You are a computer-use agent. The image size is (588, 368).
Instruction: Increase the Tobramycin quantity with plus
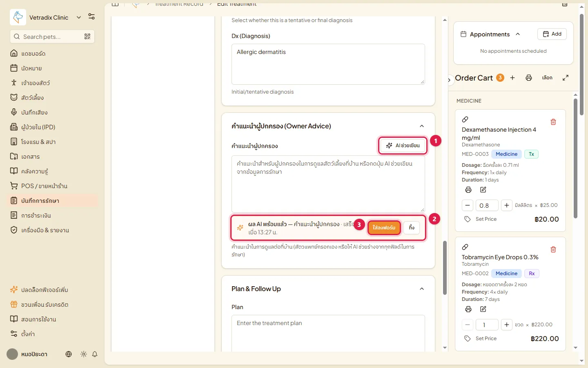click(506, 325)
